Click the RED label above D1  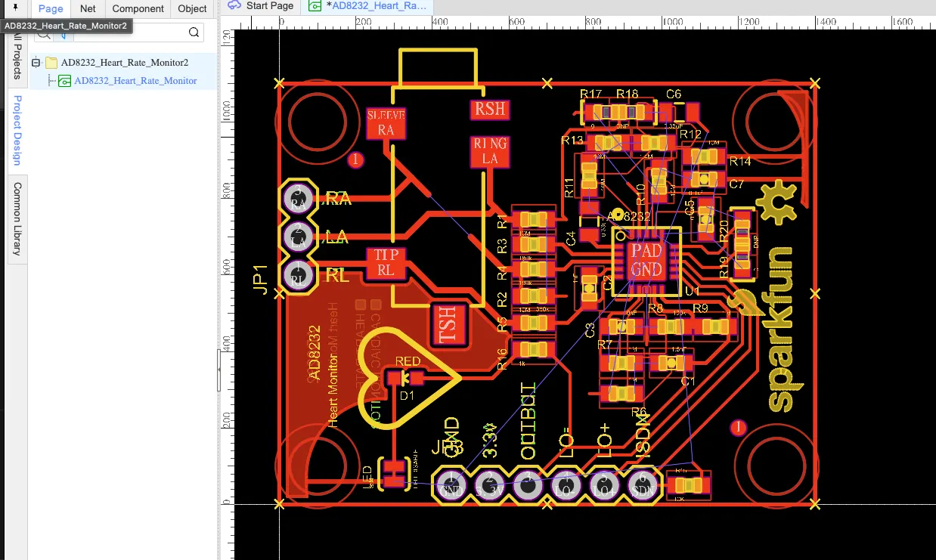(x=408, y=361)
